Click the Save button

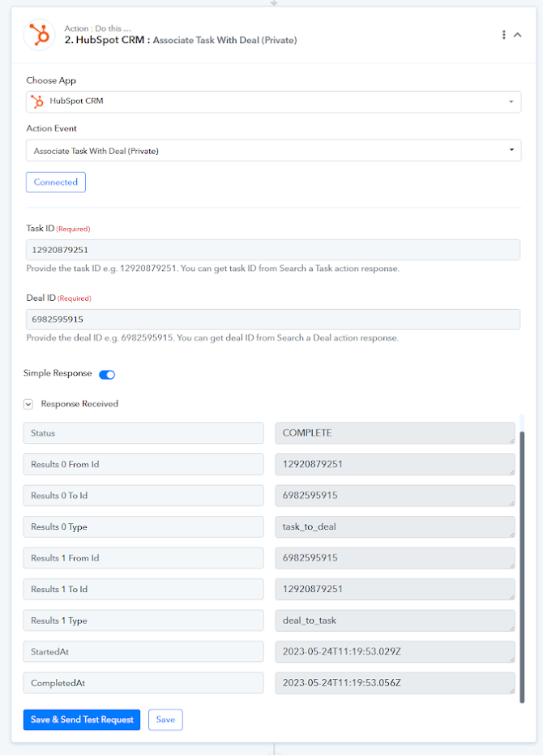(x=165, y=719)
